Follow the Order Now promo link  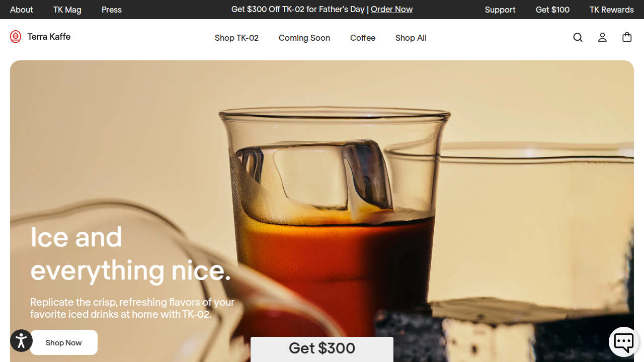coord(391,10)
